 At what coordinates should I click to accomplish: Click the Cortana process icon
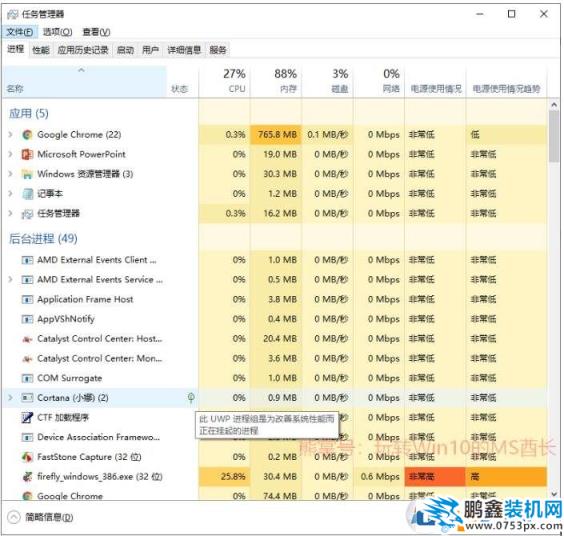[27, 398]
